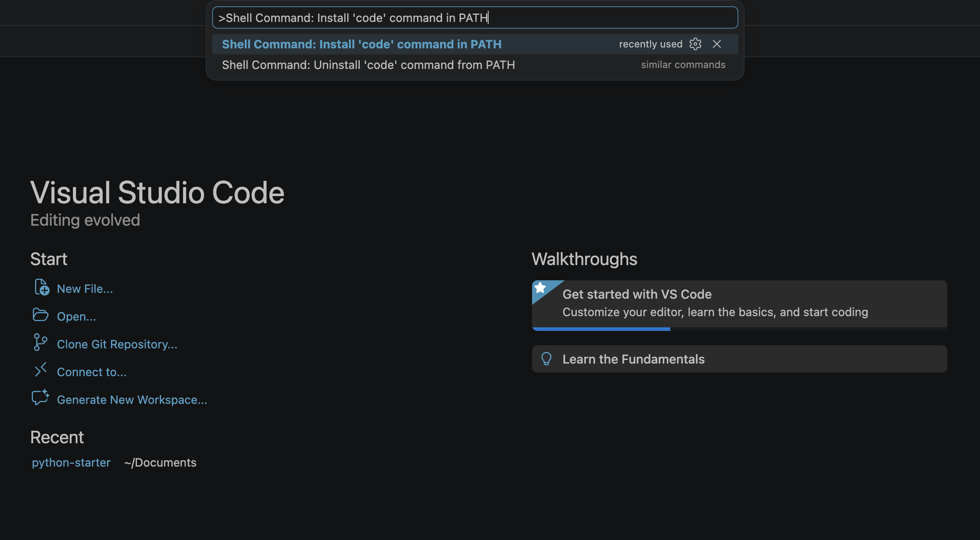Open recent python-starter project
The image size is (980, 540).
pyautogui.click(x=71, y=463)
